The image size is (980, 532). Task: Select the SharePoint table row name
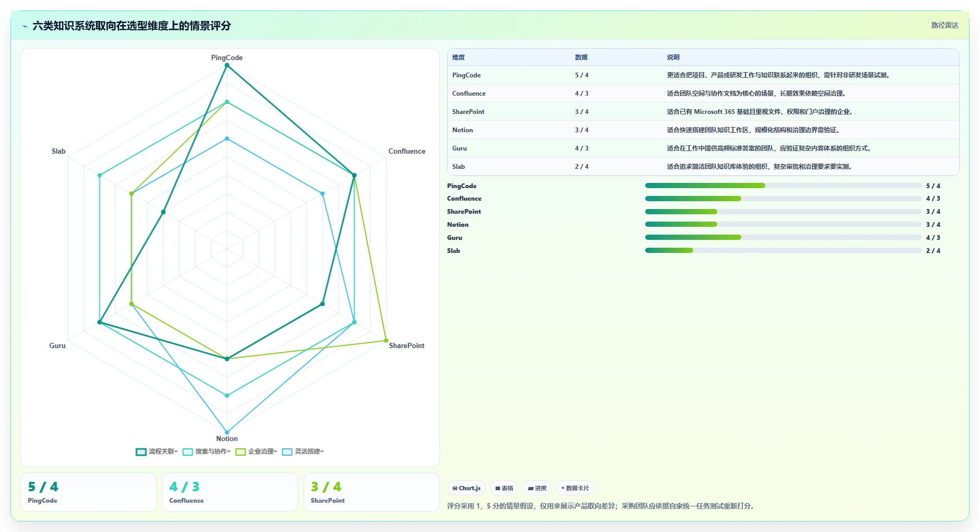coord(469,112)
